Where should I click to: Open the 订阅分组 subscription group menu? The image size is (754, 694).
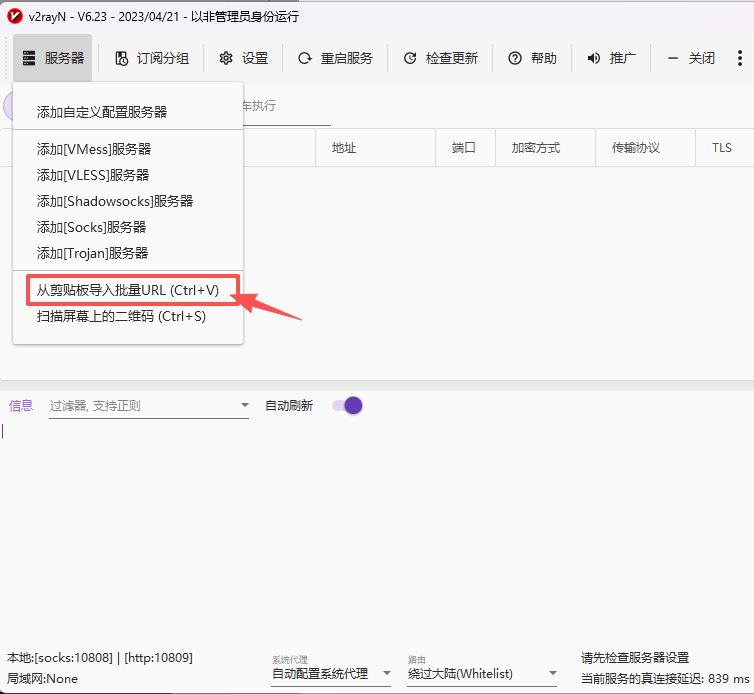pyautogui.click(x=151, y=58)
